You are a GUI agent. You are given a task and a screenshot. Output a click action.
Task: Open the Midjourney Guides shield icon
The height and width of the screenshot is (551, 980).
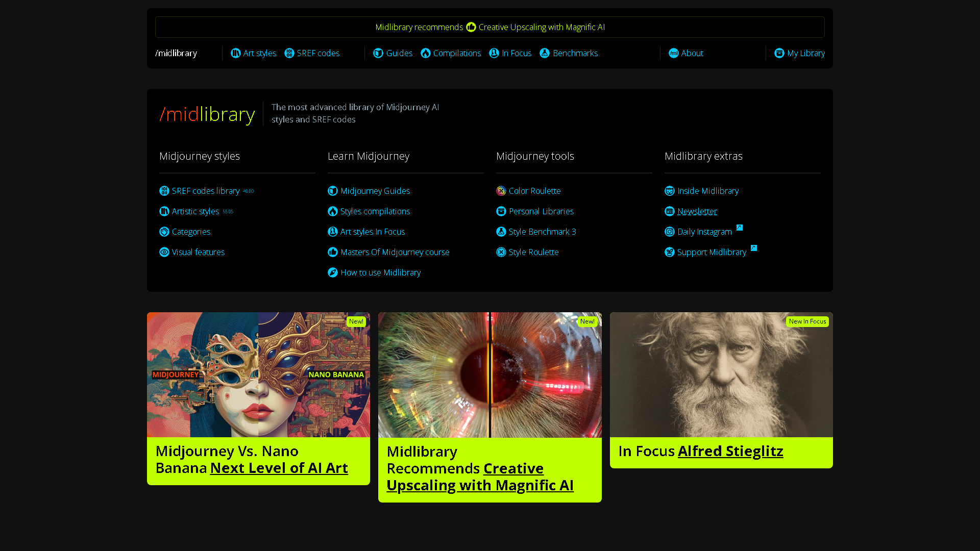(333, 191)
